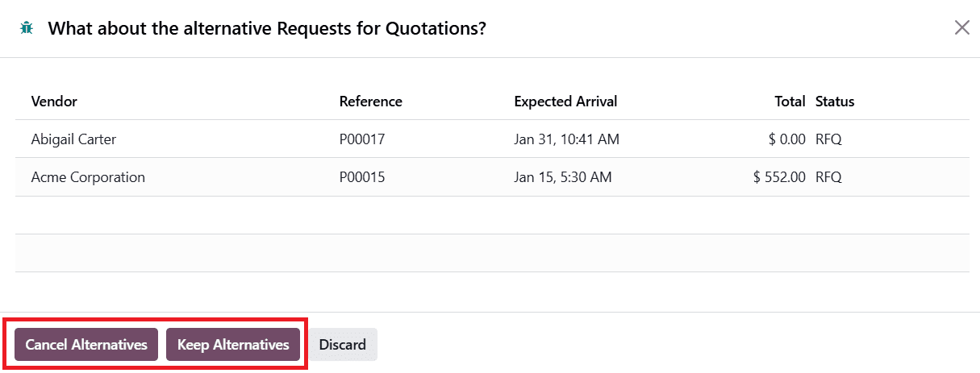
Task: Click reference P00015
Action: pyautogui.click(x=362, y=177)
